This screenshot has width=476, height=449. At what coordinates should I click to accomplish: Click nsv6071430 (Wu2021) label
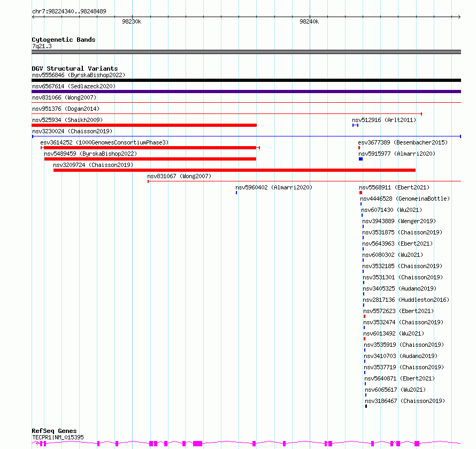click(391, 210)
